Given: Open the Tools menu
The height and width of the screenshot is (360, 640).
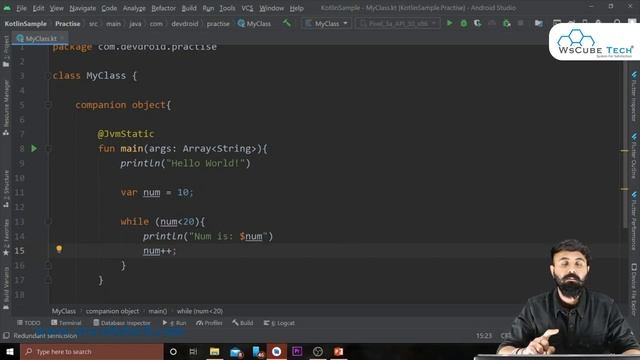Looking at the screenshot, I should 227,8.
